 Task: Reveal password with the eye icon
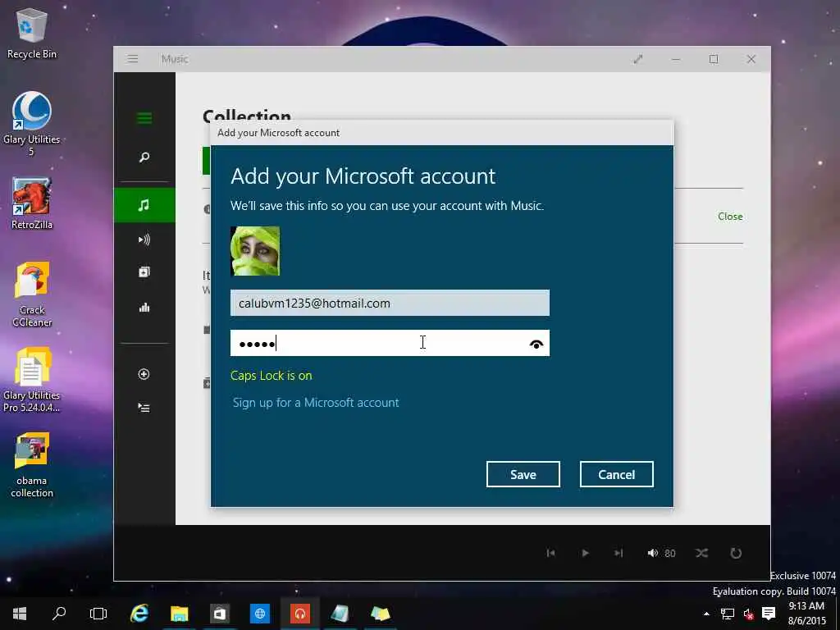coord(536,344)
